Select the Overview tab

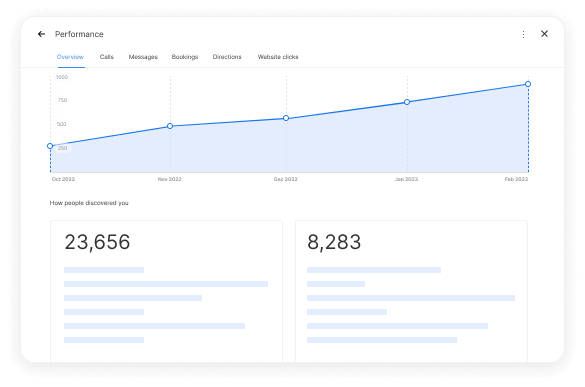[70, 57]
